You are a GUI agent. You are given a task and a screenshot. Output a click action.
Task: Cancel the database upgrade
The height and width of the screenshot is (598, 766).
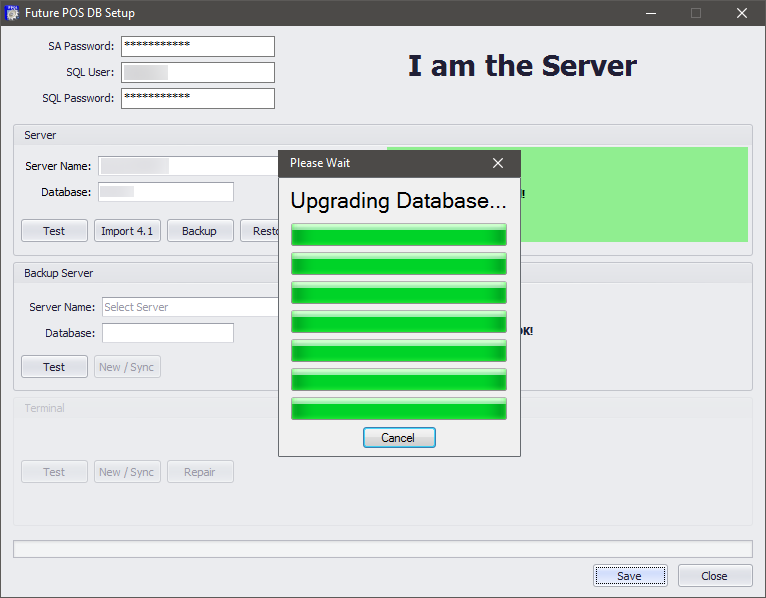tap(399, 437)
